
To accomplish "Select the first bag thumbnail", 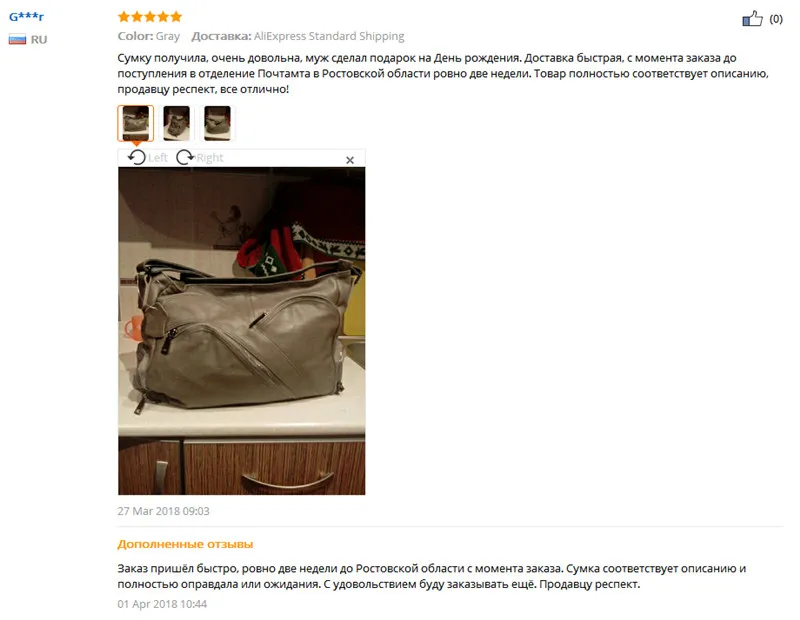I will pos(136,123).
